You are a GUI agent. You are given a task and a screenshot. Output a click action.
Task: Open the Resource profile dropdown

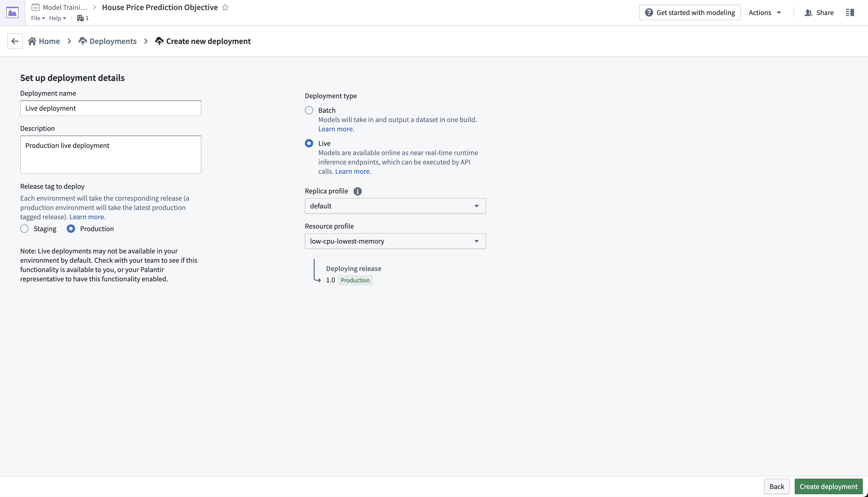tap(395, 241)
